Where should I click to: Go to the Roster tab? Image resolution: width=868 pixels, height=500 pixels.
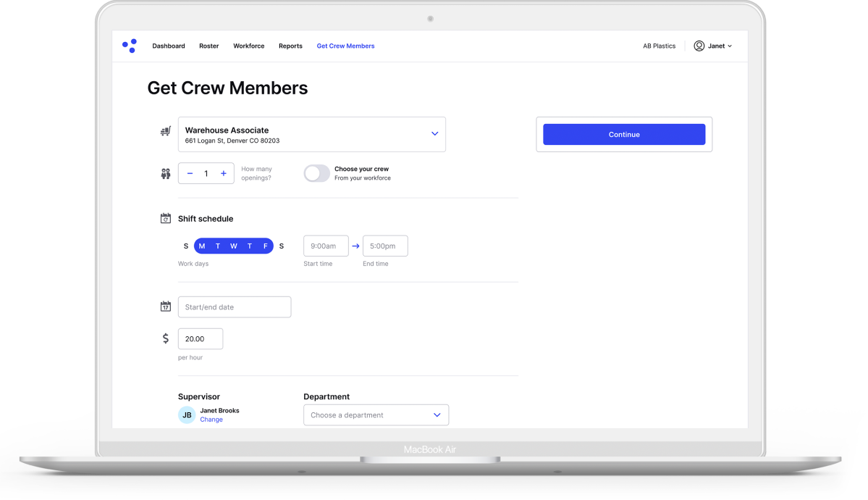click(208, 46)
